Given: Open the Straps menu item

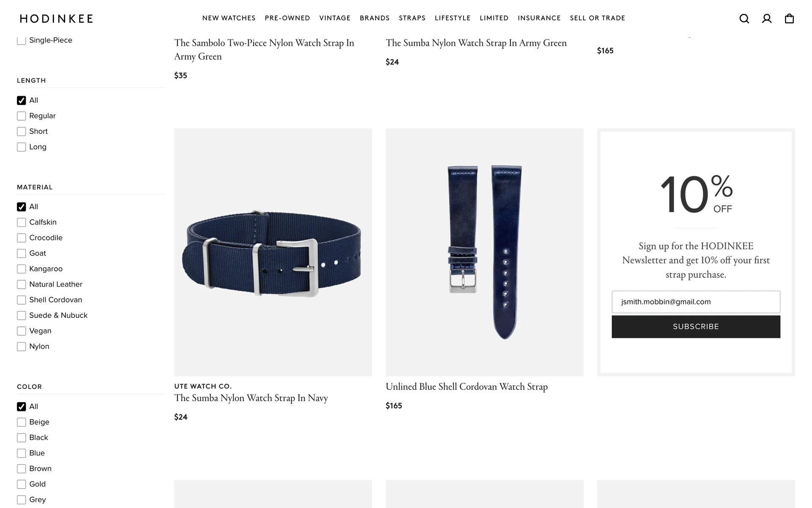Looking at the screenshot, I should 412,18.
